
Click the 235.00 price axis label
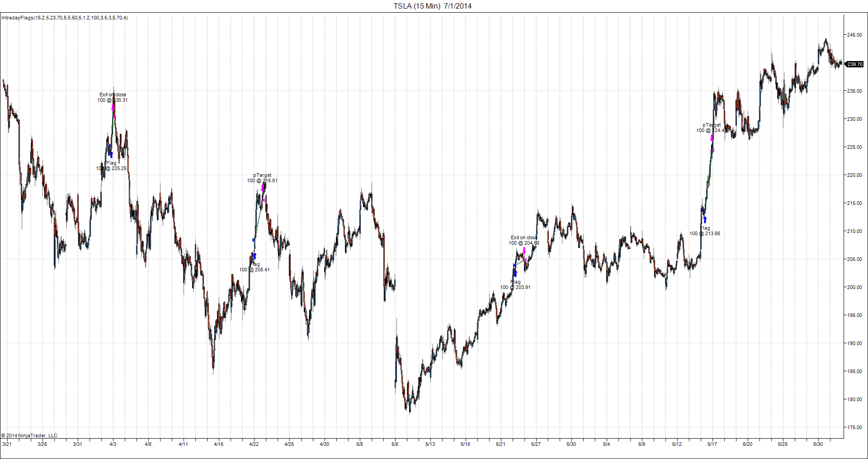pos(854,91)
